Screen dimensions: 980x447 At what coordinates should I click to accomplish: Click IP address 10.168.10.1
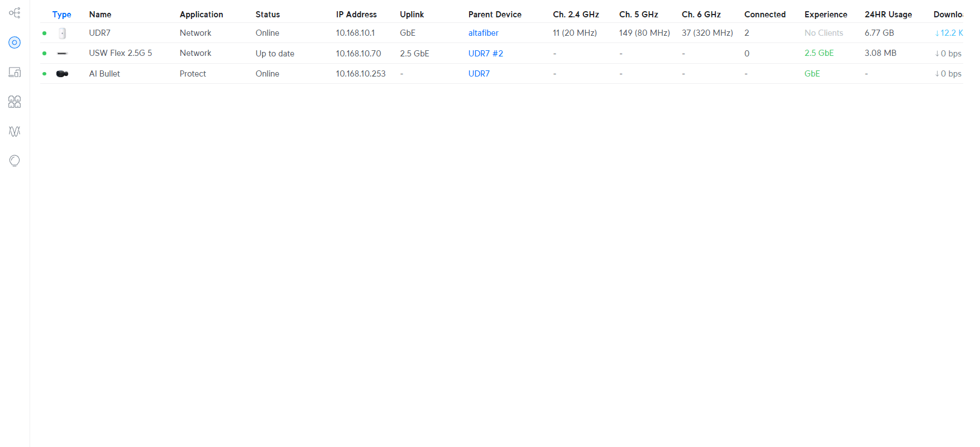click(x=356, y=33)
